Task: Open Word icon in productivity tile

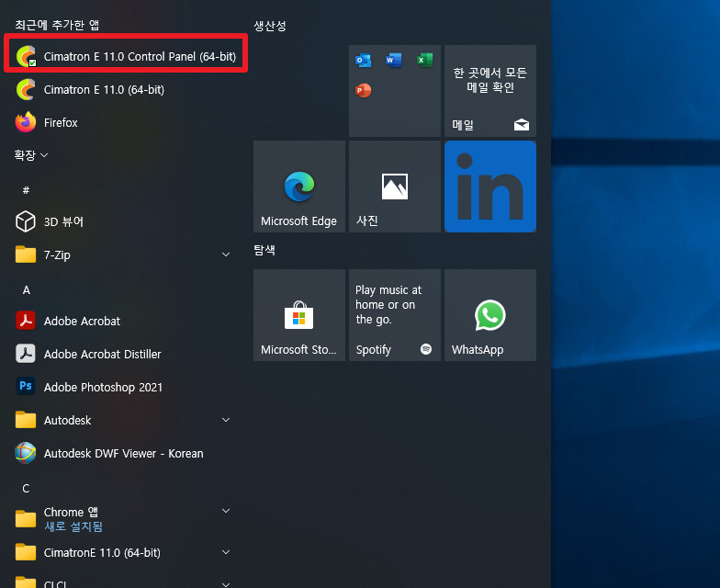Action: (393, 61)
